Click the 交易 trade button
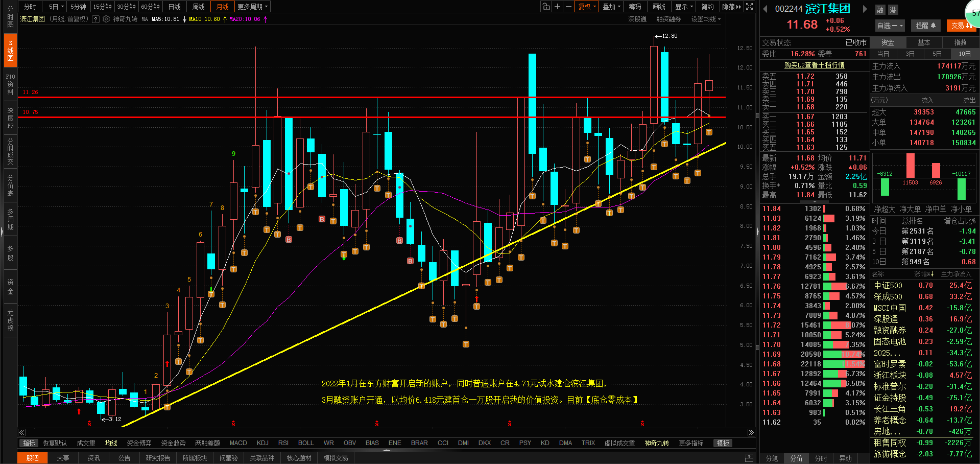 pyautogui.click(x=961, y=26)
